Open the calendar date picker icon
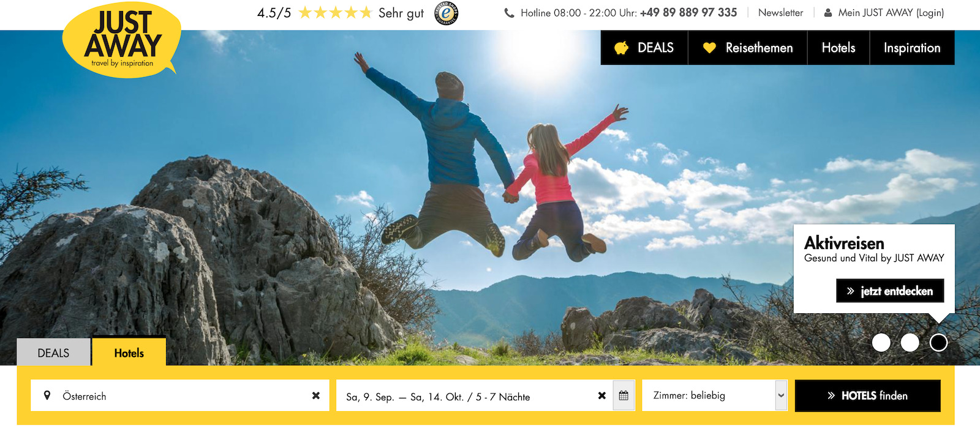The height and width of the screenshot is (432, 980). [x=624, y=396]
